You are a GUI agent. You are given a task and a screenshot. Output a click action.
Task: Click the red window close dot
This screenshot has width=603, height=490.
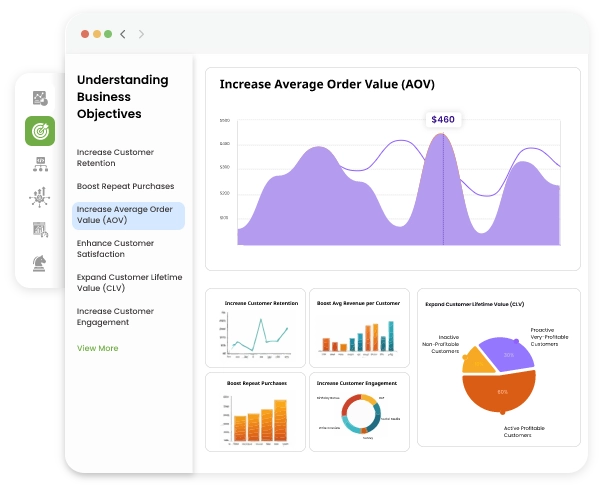(85, 34)
